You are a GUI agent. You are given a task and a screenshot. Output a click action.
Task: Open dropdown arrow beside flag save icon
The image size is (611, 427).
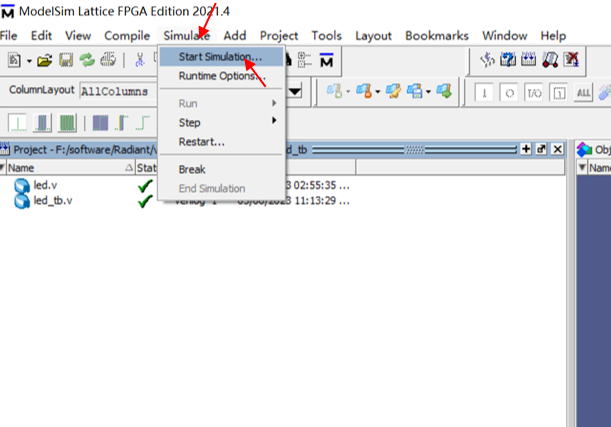tap(428, 92)
